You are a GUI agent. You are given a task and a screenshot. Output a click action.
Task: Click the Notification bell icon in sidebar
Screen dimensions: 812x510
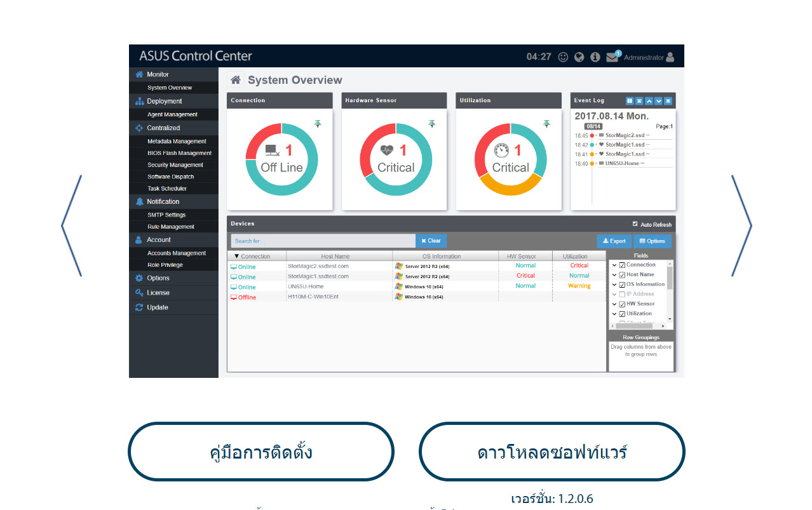click(140, 201)
